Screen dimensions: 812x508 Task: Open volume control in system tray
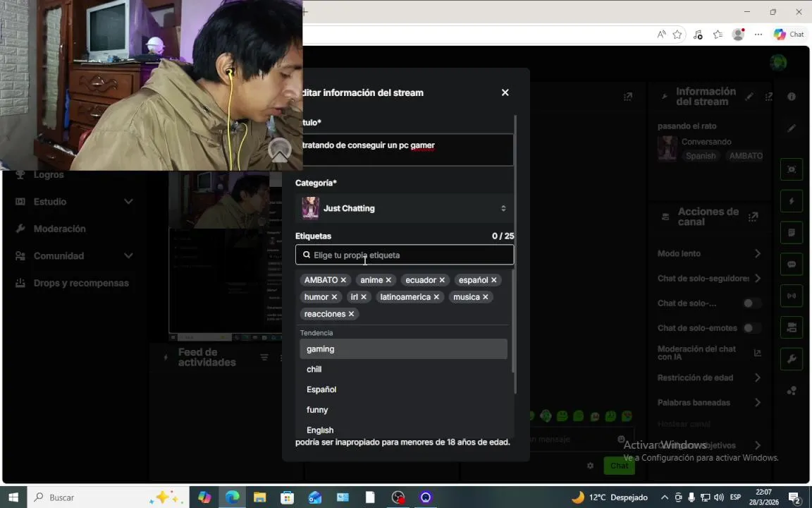pyautogui.click(x=718, y=497)
